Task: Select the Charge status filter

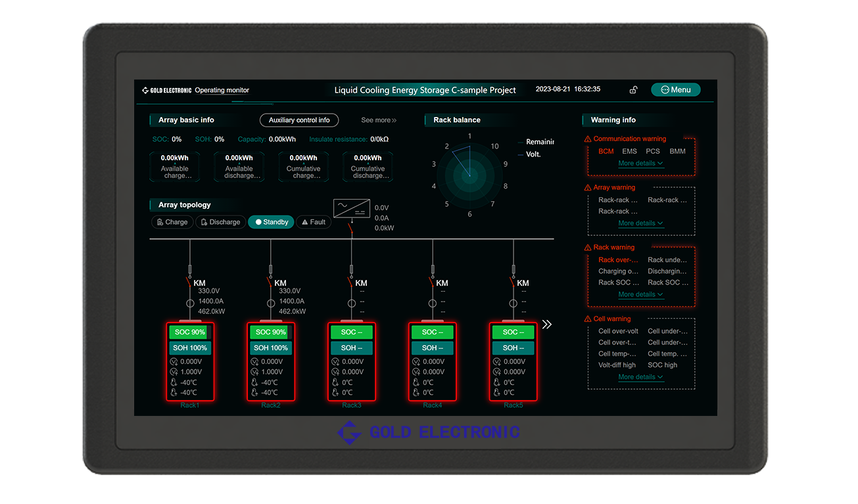Action: click(x=172, y=222)
